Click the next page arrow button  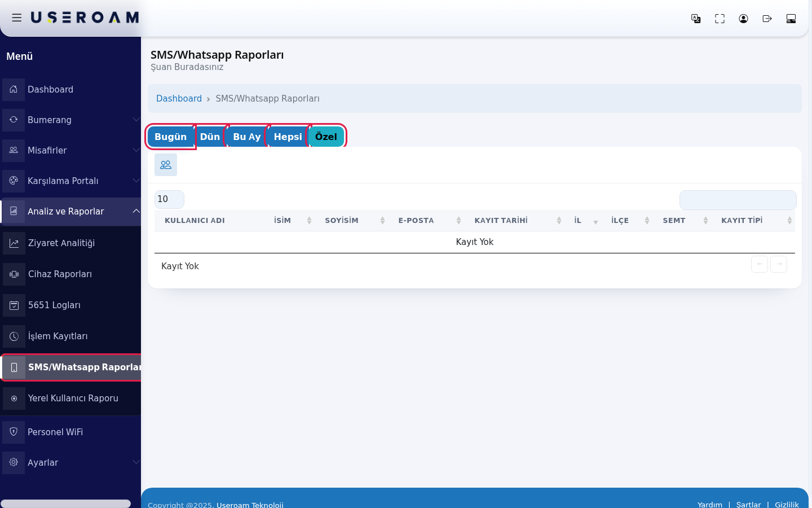779,264
